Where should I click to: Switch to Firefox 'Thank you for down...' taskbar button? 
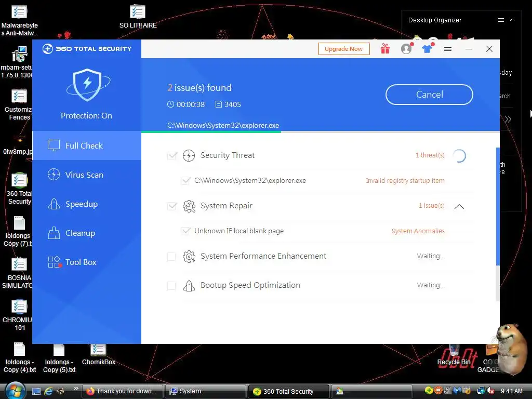coord(122,391)
